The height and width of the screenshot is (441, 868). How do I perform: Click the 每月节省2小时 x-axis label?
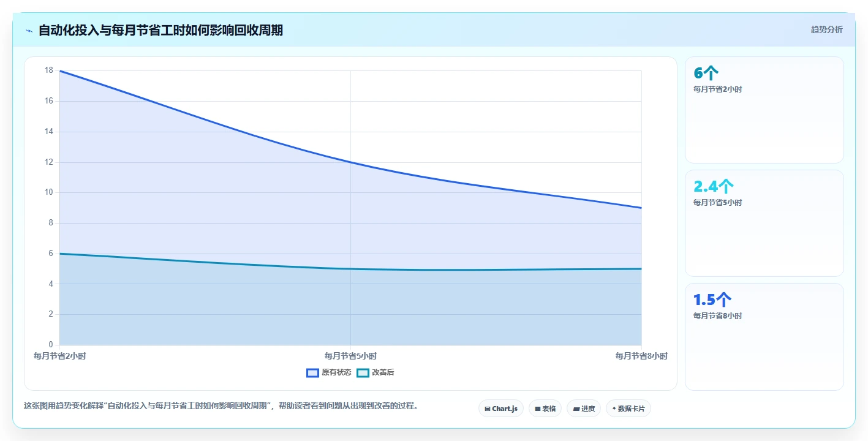(x=59, y=356)
